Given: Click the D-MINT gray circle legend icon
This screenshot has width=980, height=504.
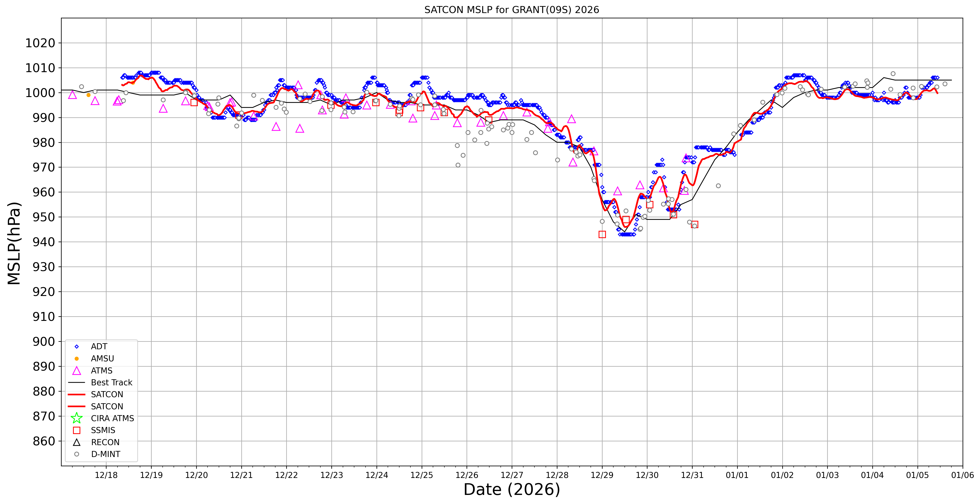Looking at the screenshot, I should 77,454.
